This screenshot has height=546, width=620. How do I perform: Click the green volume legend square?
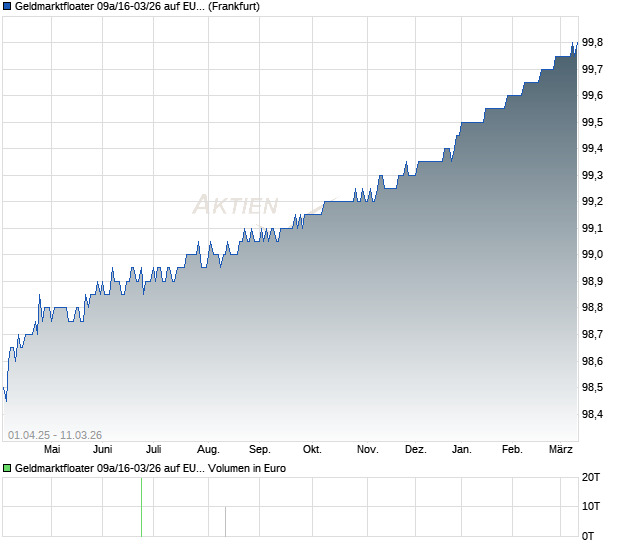[x=7, y=468]
